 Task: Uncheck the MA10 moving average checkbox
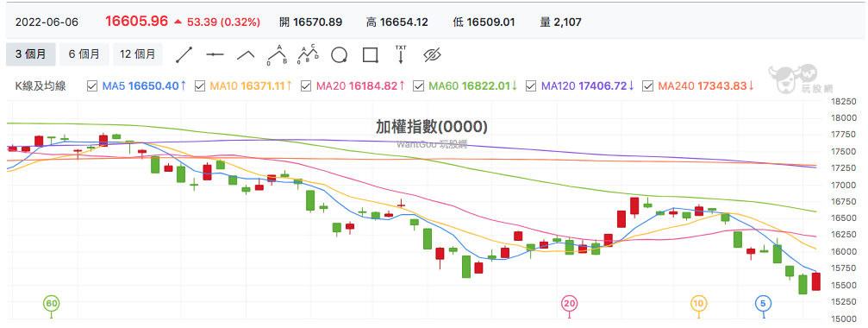pyautogui.click(x=200, y=85)
